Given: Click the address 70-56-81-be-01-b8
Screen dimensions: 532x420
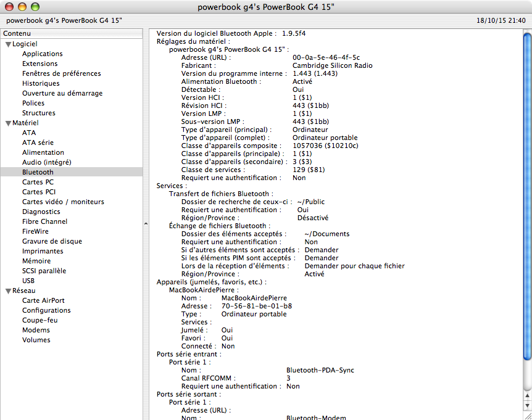Looking at the screenshot, I should tap(257, 306).
